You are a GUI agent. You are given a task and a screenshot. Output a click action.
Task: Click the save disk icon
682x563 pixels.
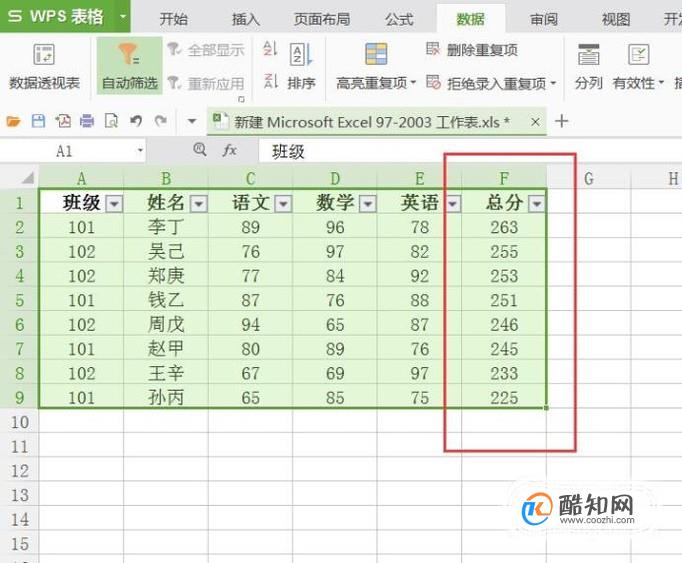point(38,121)
